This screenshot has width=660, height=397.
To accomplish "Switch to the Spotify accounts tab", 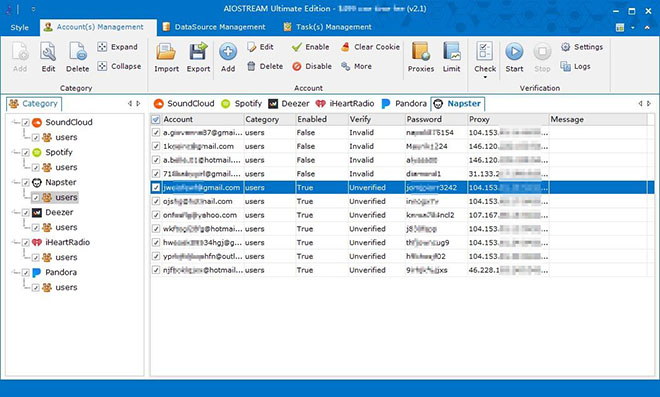I will pyautogui.click(x=241, y=104).
